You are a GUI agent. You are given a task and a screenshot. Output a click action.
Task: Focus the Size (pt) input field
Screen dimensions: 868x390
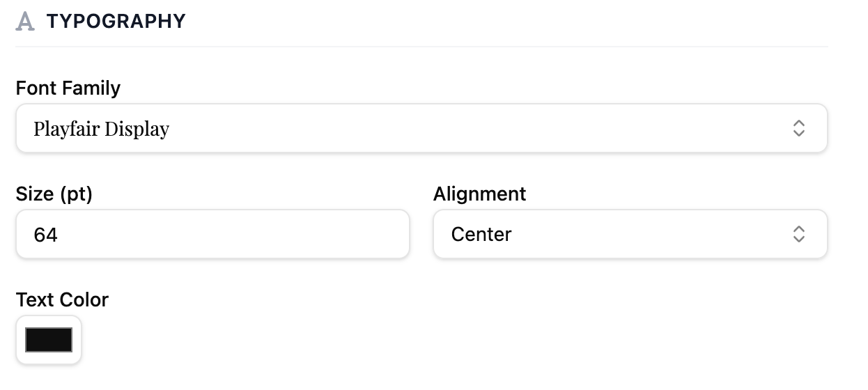[212, 235]
